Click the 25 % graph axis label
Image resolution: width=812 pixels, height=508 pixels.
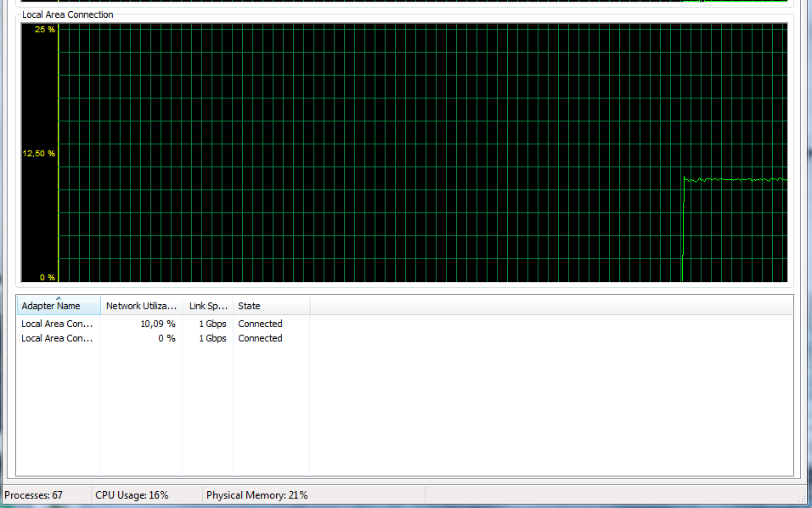44,30
